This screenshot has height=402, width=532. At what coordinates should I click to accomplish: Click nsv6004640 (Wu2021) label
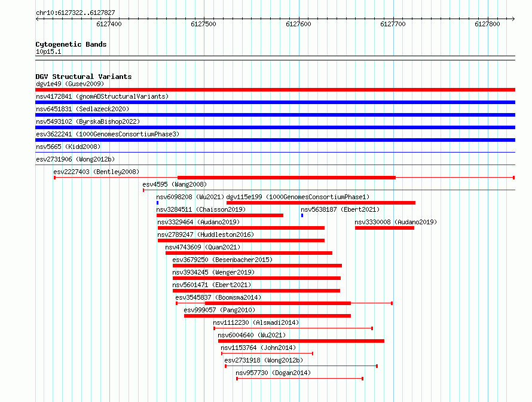252,335
